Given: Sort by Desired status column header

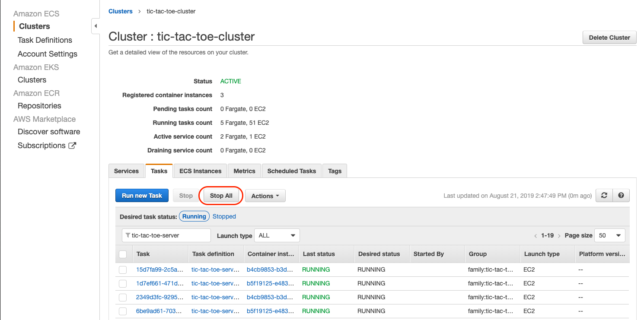Looking at the screenshot, I should 382,254.
